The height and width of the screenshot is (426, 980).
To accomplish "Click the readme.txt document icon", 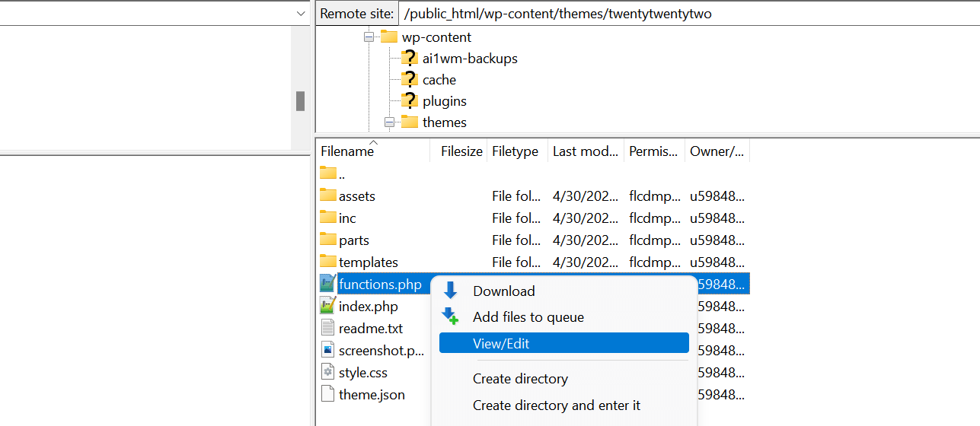I will point(327,329).
